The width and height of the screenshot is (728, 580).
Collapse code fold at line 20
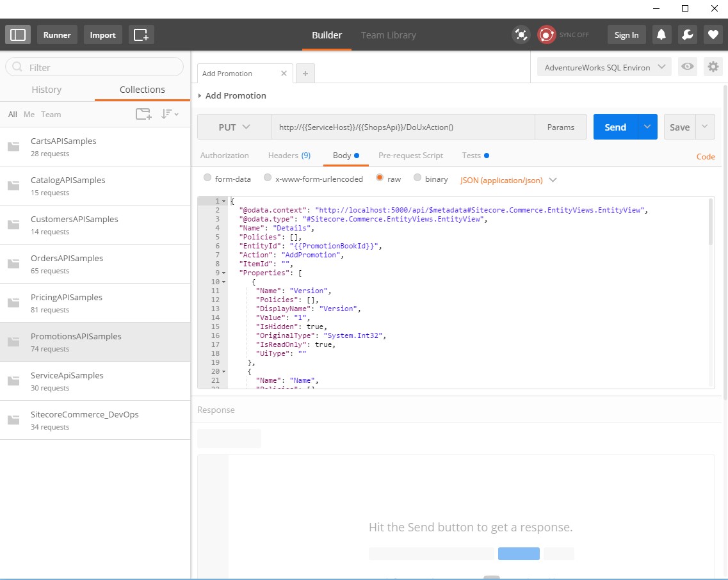[224, 371]
